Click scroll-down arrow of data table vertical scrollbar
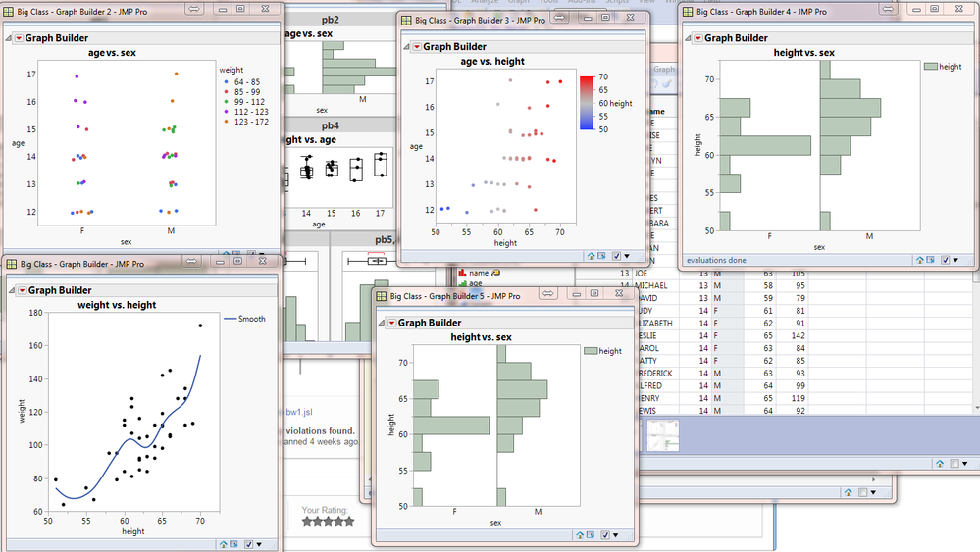The image size is (980, 552). coord(976,408)
